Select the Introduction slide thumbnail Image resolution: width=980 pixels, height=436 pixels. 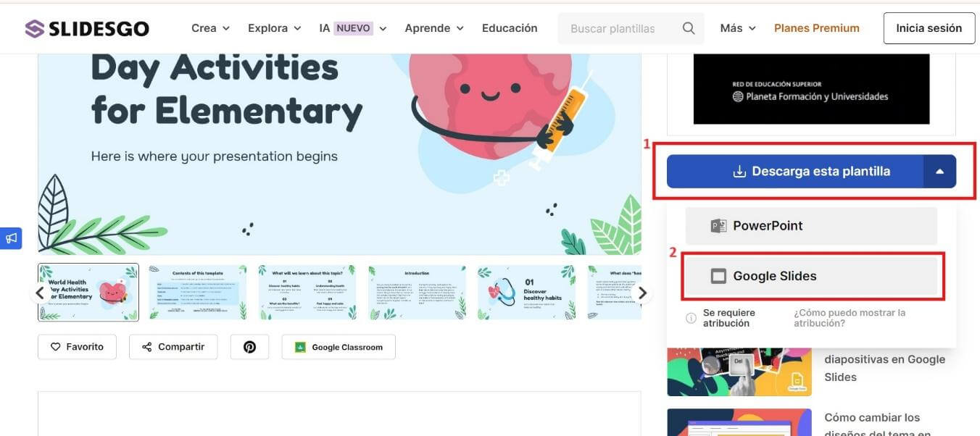[418, 292]
